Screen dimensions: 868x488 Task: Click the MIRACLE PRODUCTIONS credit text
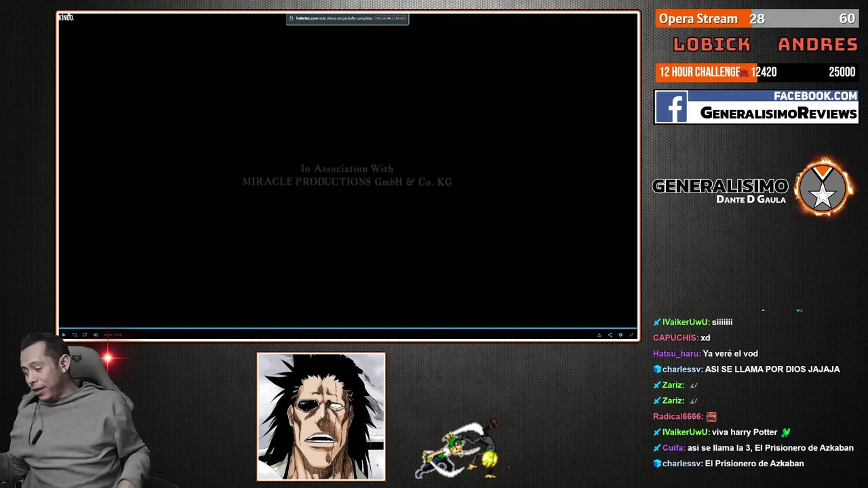[x=347, y=182]
